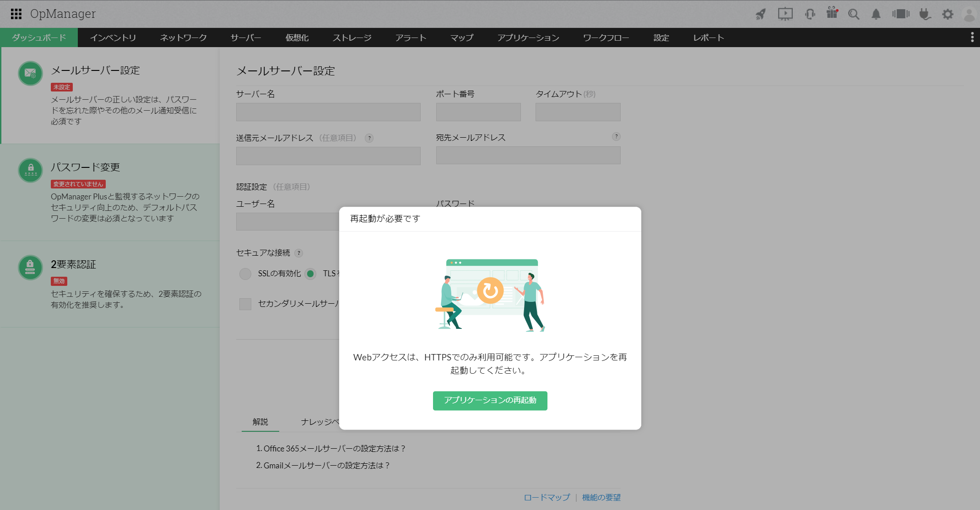
Task: Click the rocket quick-start icon
Action: click(x=760, y=14)
